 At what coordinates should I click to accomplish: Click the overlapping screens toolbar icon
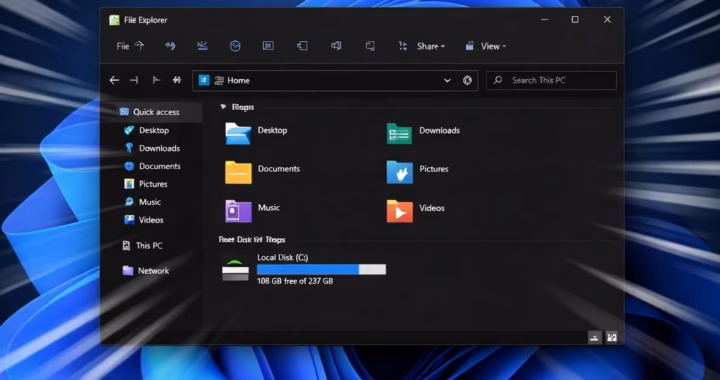pyautogui.click(x=336, y=46)
